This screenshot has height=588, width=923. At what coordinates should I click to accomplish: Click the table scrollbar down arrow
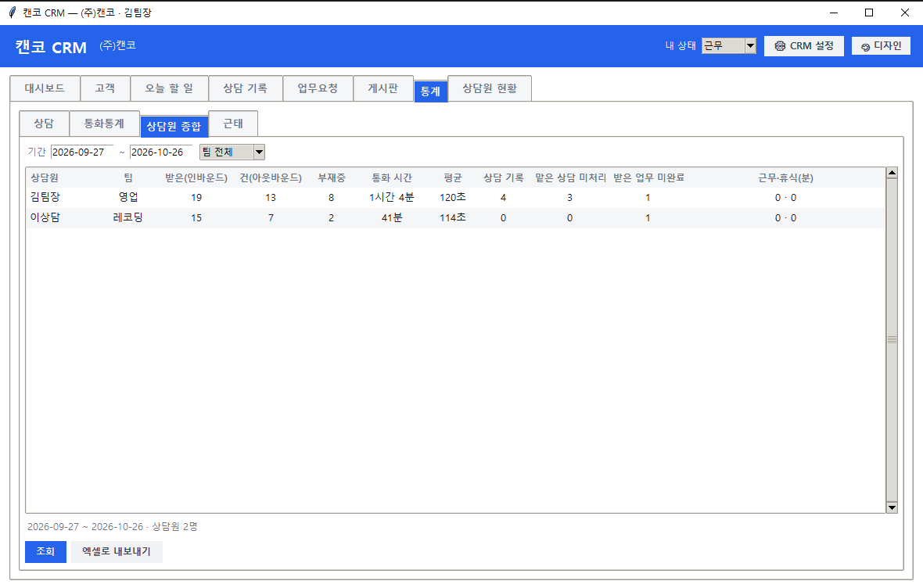tap(892, 507)
